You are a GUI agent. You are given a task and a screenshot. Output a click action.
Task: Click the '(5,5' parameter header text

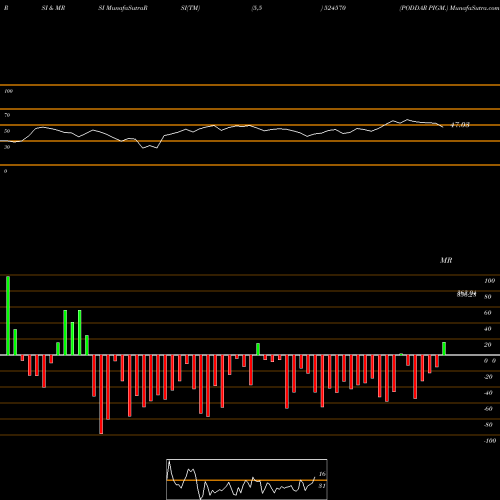click(x=257, y=8)
